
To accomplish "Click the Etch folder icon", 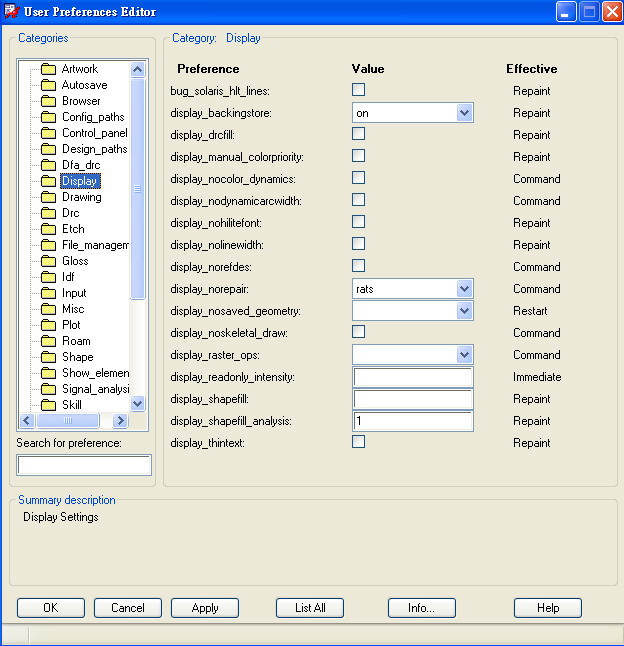I will tap(48, 229).
